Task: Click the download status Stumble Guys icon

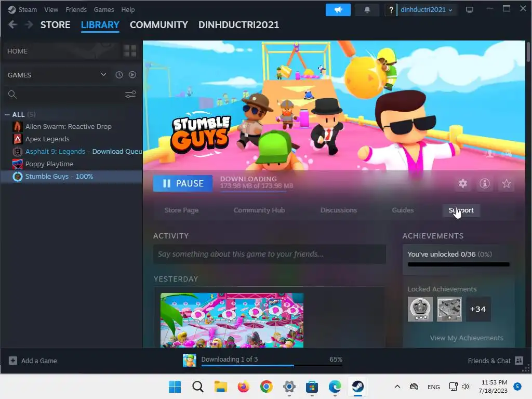Action: pyautogui.click(x=190, y=361)
